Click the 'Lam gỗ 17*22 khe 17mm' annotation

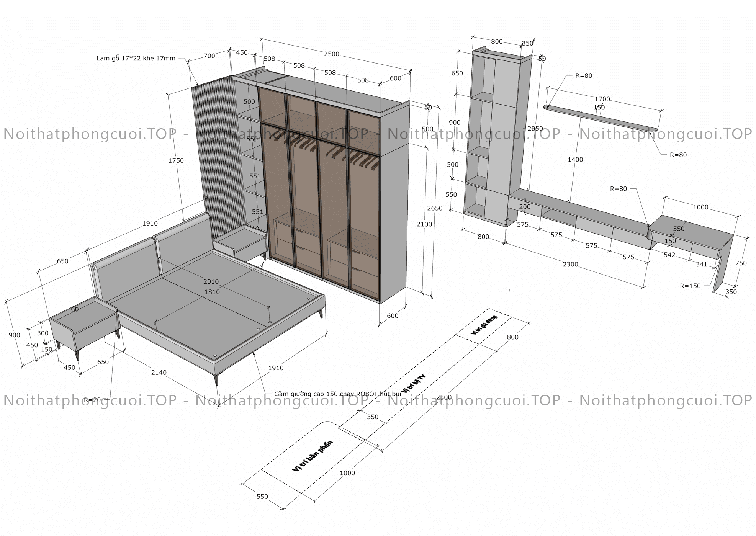(136, 59)
